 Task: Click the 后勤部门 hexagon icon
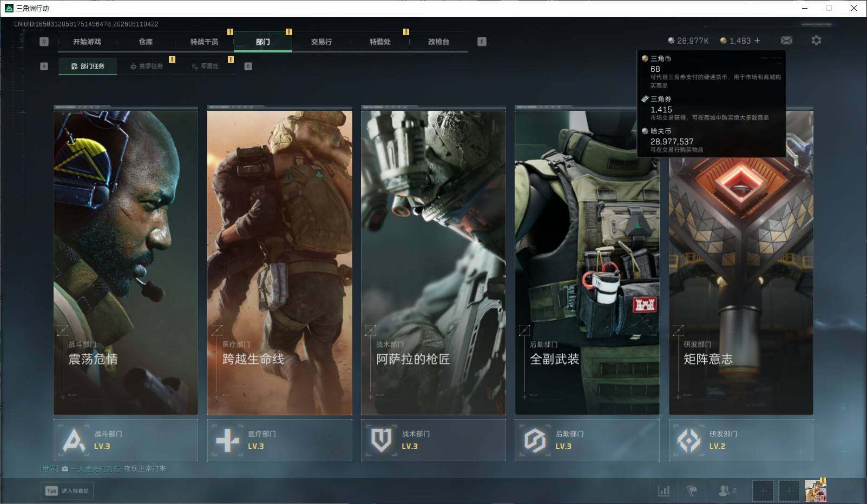(x=535, y=440)
